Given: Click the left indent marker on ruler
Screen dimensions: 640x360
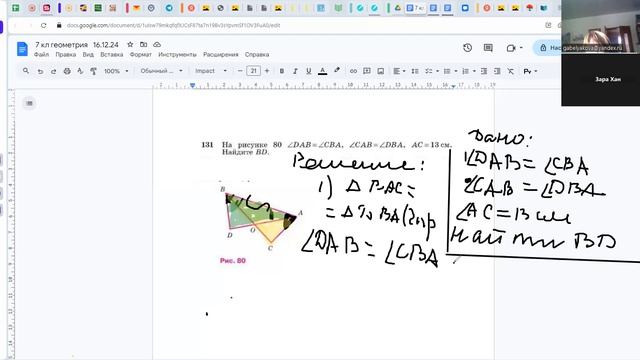Looking at the screenshot, I should point(192,85).
